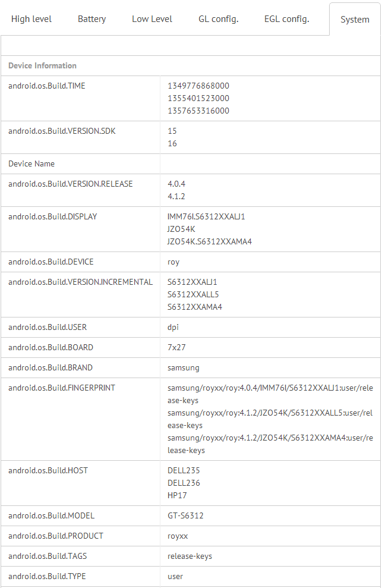Click the android.os.Build.TIME row label

pyautogui.click(x=47, y=86)
